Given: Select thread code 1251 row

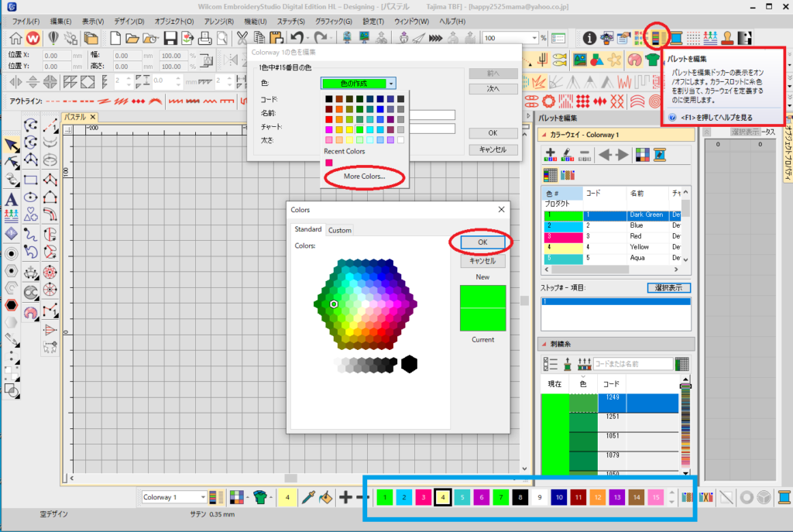Looking at the screenshot, I should [x=609, y=422].
